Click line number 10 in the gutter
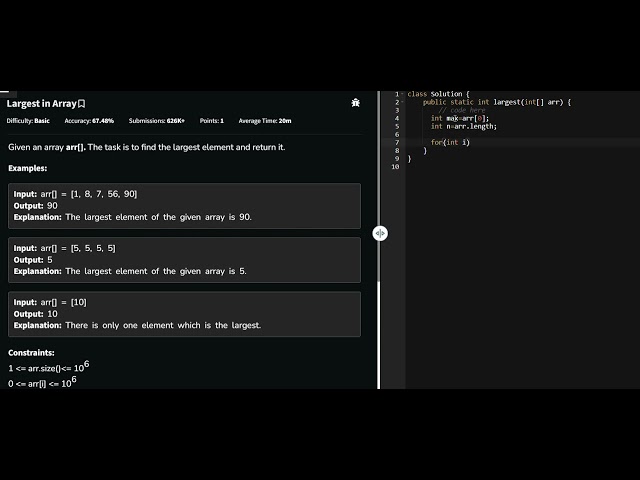Image resolution: width=640 pixels, height=480 pixels. tap(395, 167)
